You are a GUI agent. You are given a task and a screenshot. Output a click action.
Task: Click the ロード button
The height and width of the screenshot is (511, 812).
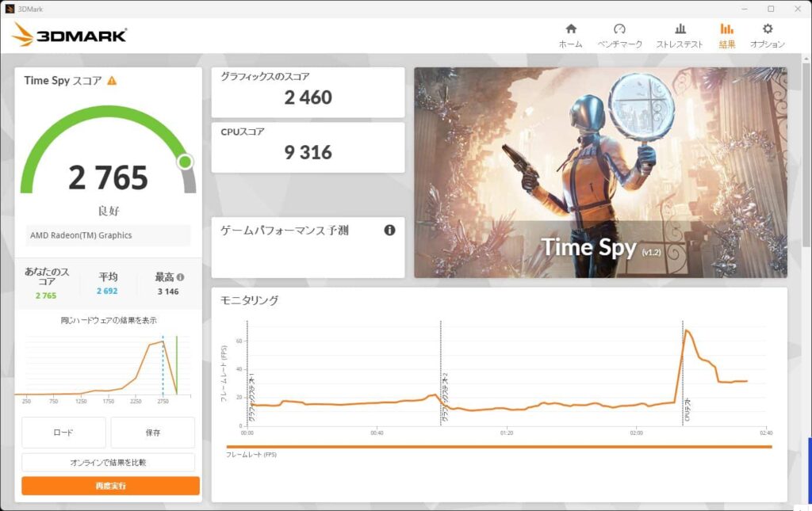[63, 433]
